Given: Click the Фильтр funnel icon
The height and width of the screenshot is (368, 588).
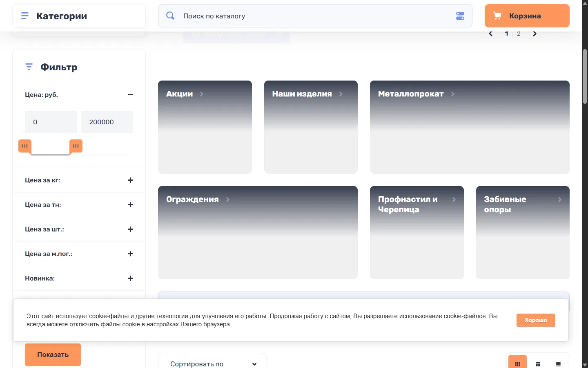Looking at the screenshot, I should point(29,67).
